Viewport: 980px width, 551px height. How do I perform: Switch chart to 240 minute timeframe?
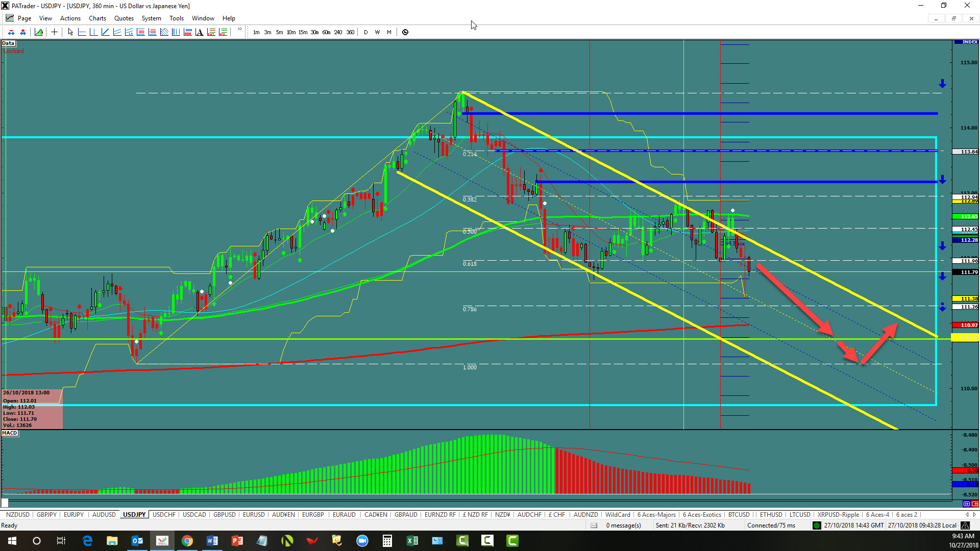point(338,32)
